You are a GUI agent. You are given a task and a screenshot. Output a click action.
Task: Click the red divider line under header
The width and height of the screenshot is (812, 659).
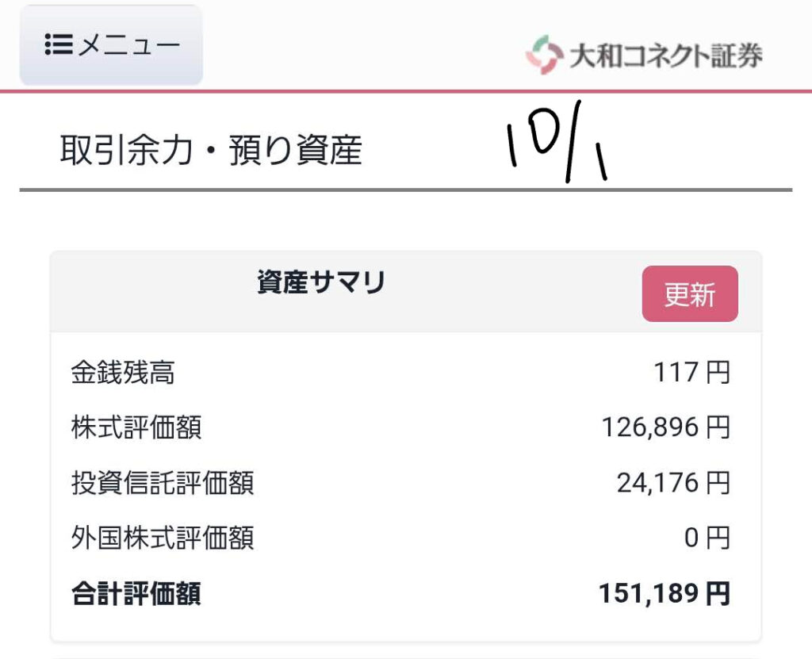tap(406, 92)
